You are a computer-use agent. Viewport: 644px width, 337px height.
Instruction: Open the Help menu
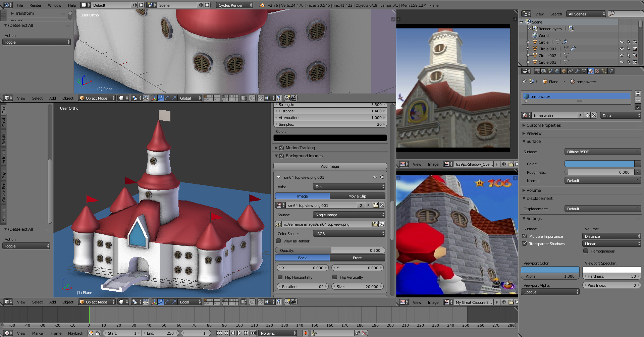click(72, 5)
